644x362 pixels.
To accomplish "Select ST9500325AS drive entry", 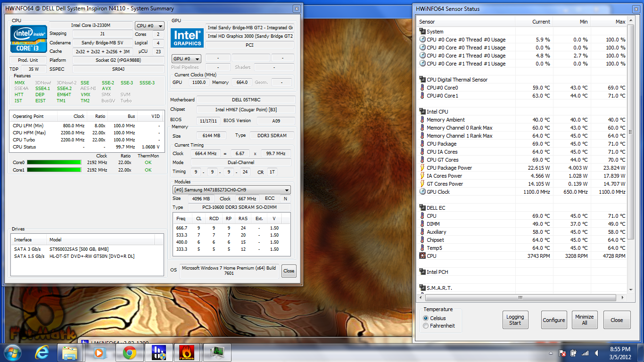I will point(87,249).
